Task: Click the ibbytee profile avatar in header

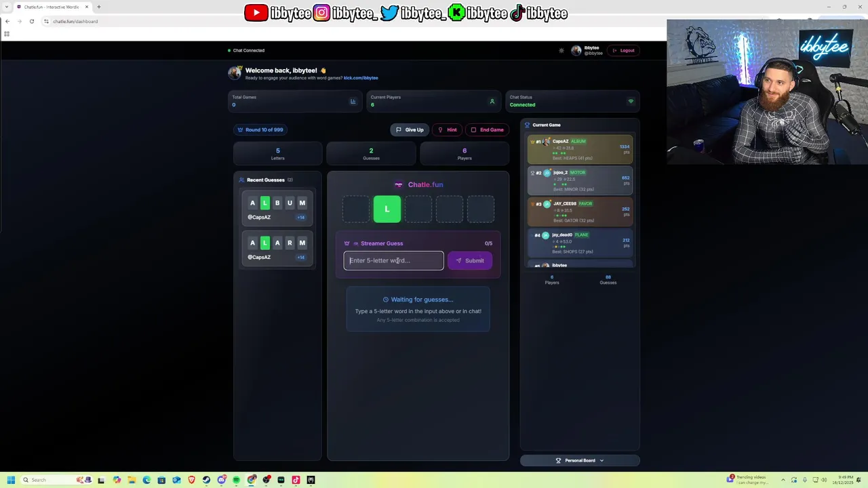Action: (576, 50)
